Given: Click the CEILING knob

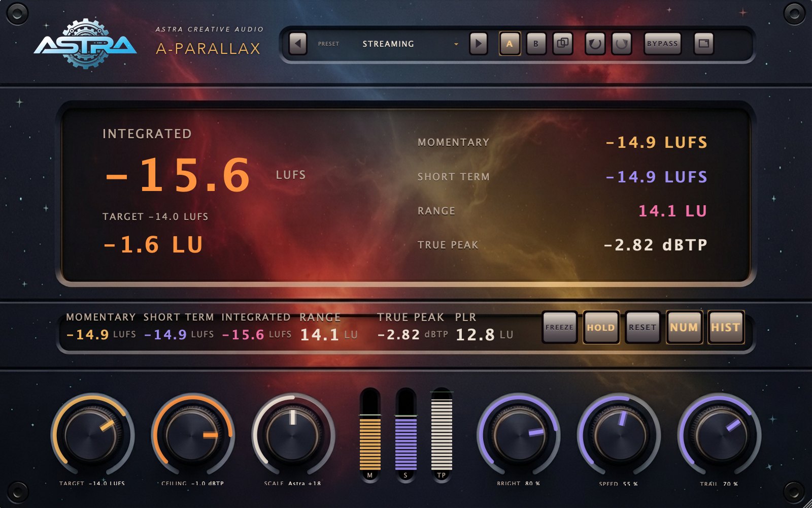Looking at the screenshot, I should (x=193, y=435).
